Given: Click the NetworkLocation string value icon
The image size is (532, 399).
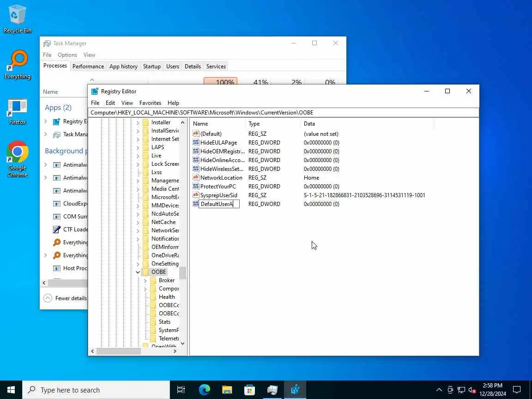Looking at the screenshot, I should click(195, 177).
